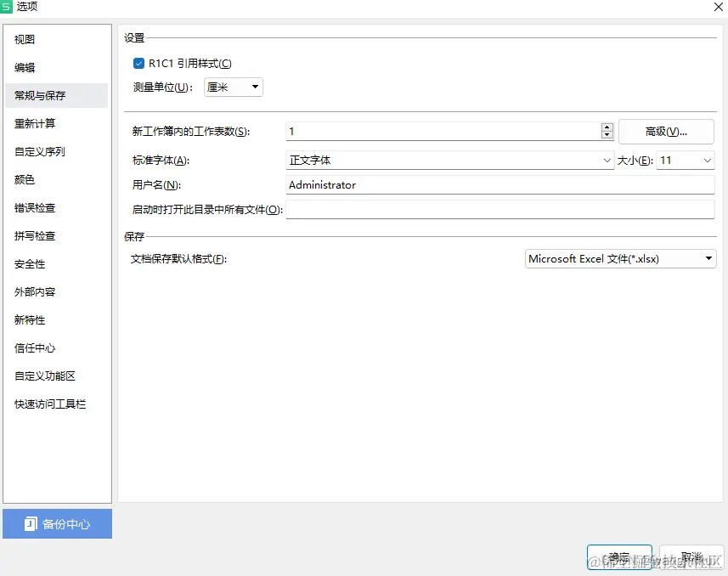728x576 pixels.
Task: Decrease the 新工作簿内的工作表数 value with down arrow
Action: click(607, 135)
